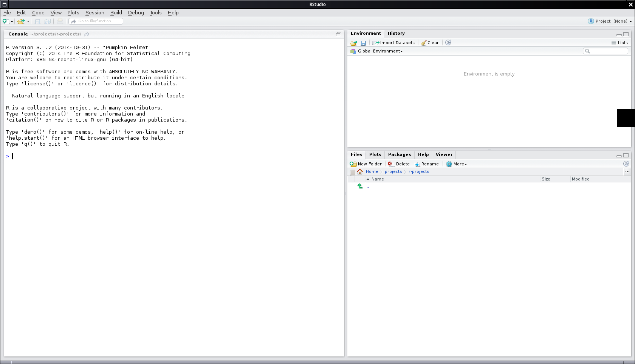Open the List view dropdown
This screenshot has width=635, height=364.
click(x=620, y=43)
